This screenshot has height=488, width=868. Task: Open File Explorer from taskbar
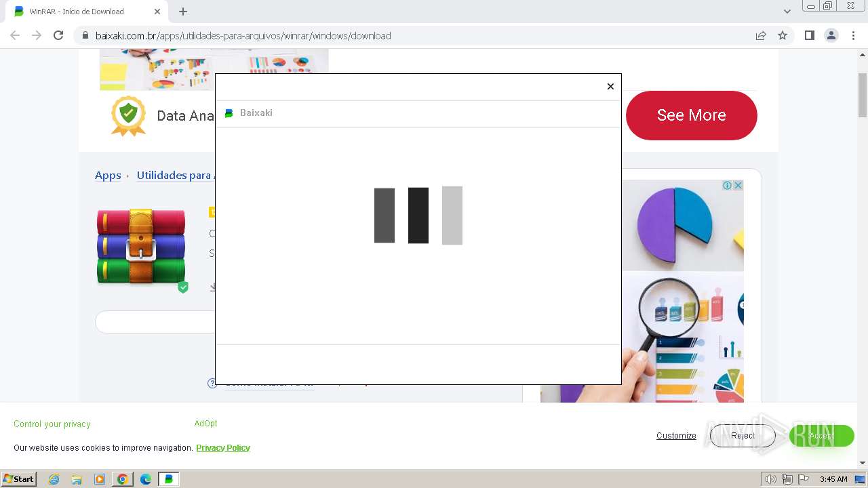point(77,479)
